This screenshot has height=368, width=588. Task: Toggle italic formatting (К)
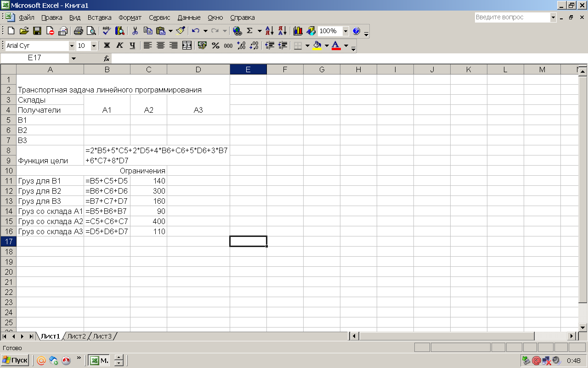119,46
